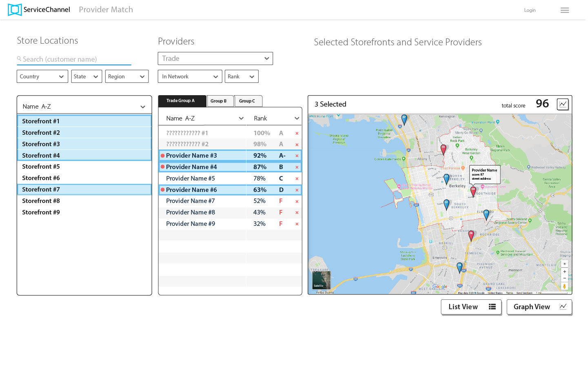588x368 pixels.
Task: Select Storefront #6 in the list
Action: (84, 178)
